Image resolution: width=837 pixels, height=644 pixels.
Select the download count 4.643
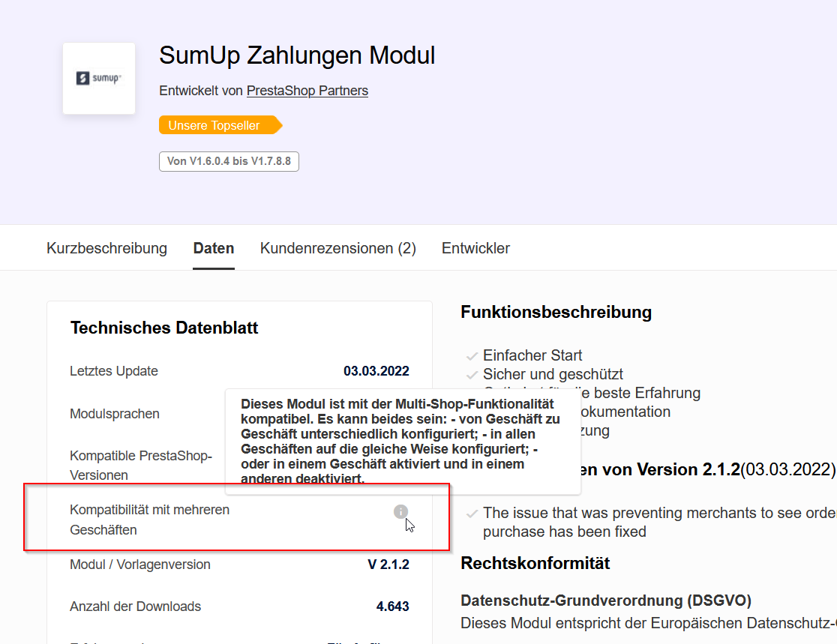click(393, 607)
